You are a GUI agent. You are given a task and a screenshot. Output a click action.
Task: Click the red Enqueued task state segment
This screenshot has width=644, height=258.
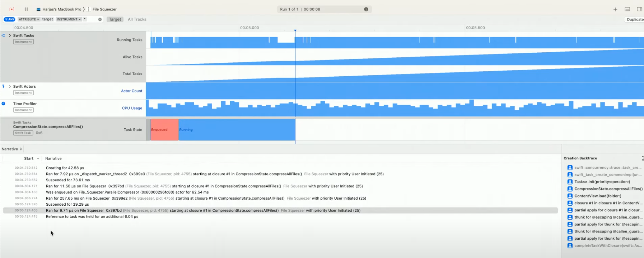coord(164,130)
